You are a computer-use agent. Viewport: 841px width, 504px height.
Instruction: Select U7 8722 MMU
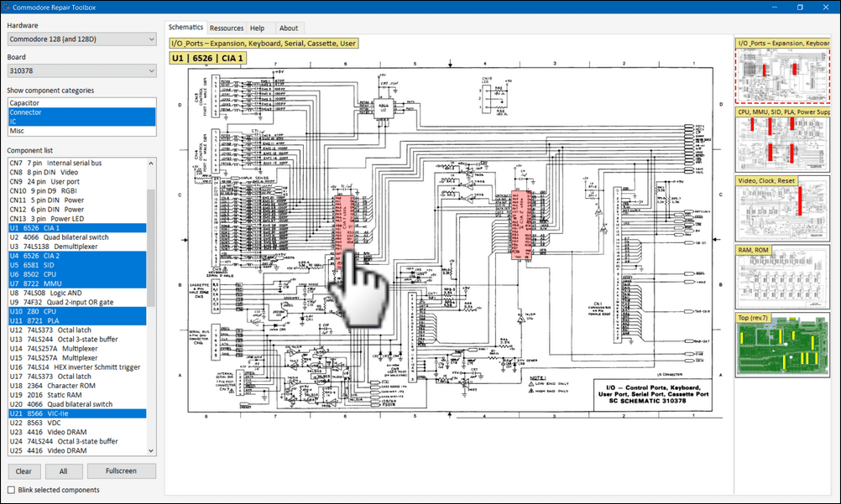(x=77, y=283)
